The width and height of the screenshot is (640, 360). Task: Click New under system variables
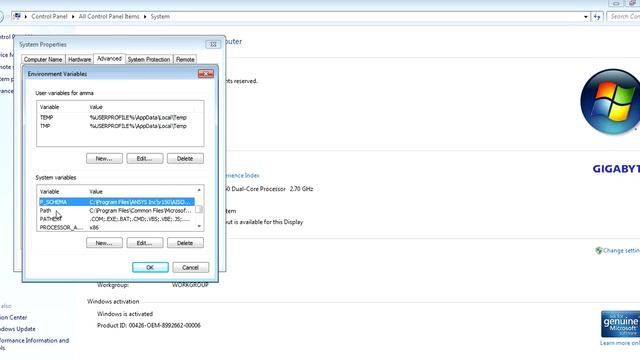[104, 243]
